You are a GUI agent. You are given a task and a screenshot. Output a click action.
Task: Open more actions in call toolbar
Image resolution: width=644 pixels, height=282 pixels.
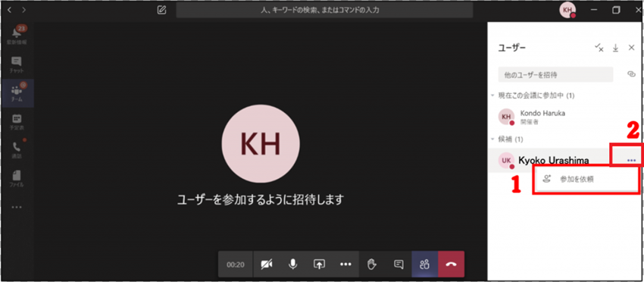pyautogui.click(x=345, y=265)
